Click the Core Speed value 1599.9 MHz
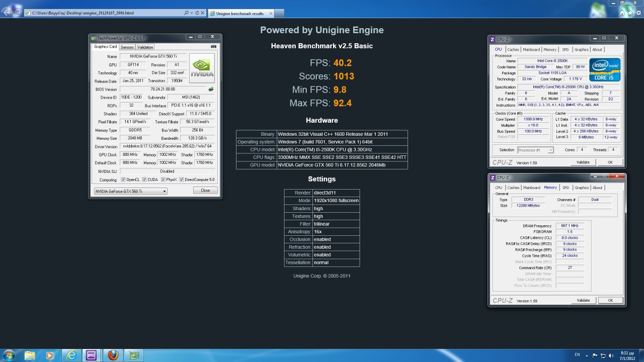This screenshot has height=362, width=644. pyautogui.click(x=533, y=119)
